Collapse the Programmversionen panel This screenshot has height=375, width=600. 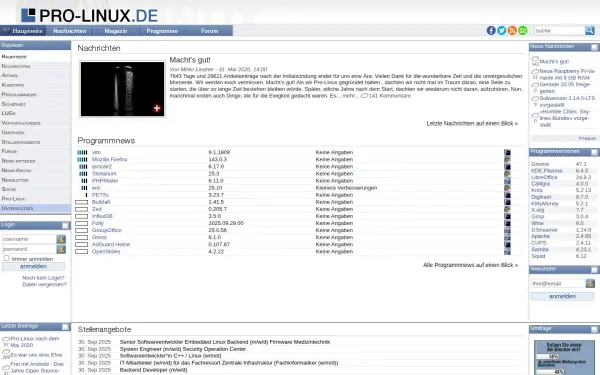[x=594, y=152]
